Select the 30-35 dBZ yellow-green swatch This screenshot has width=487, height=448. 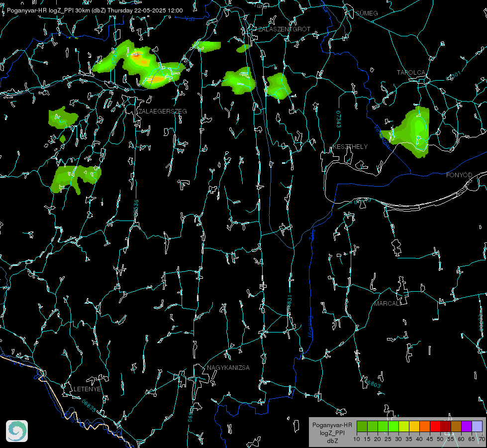click(x=404, y=426)
